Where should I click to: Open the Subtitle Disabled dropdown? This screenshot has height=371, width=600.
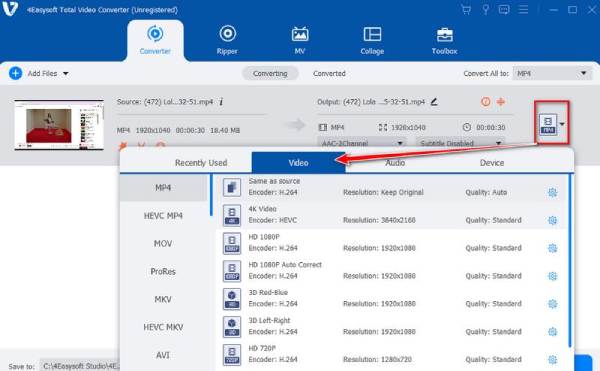[x=460, y=143]
